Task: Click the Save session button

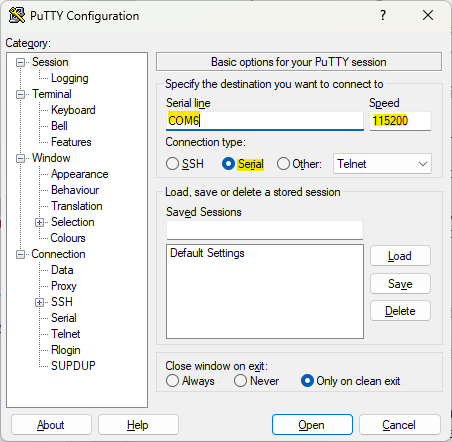Action: (400, 284)
